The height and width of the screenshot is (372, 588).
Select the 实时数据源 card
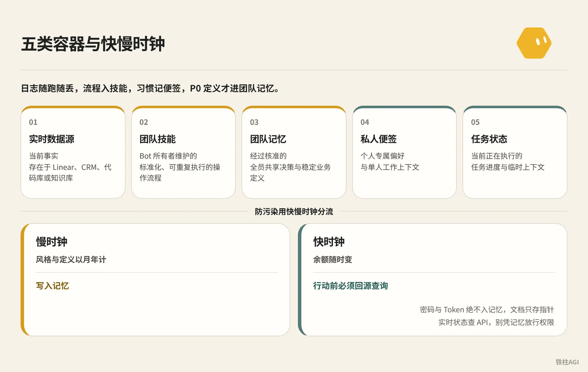click(x=73, y=152)
